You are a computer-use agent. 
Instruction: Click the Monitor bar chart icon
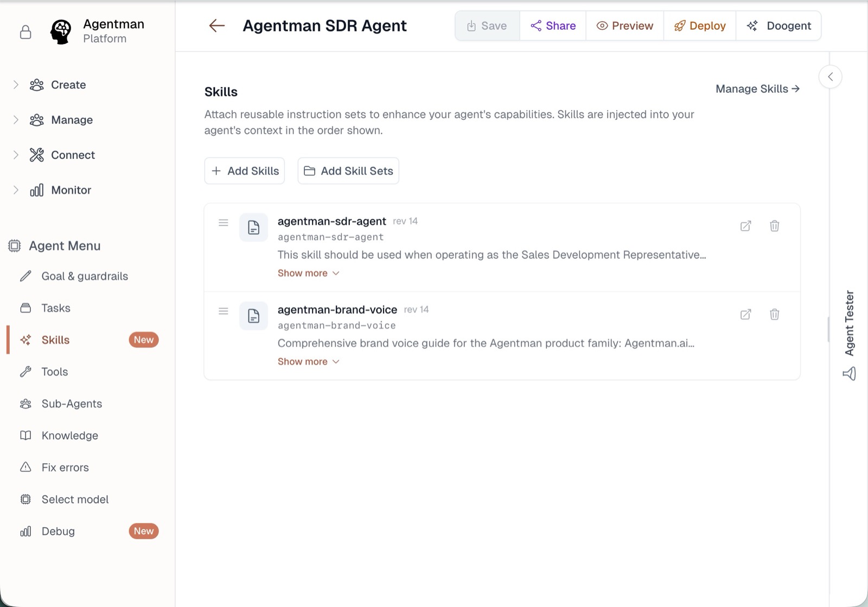point(36,190)
